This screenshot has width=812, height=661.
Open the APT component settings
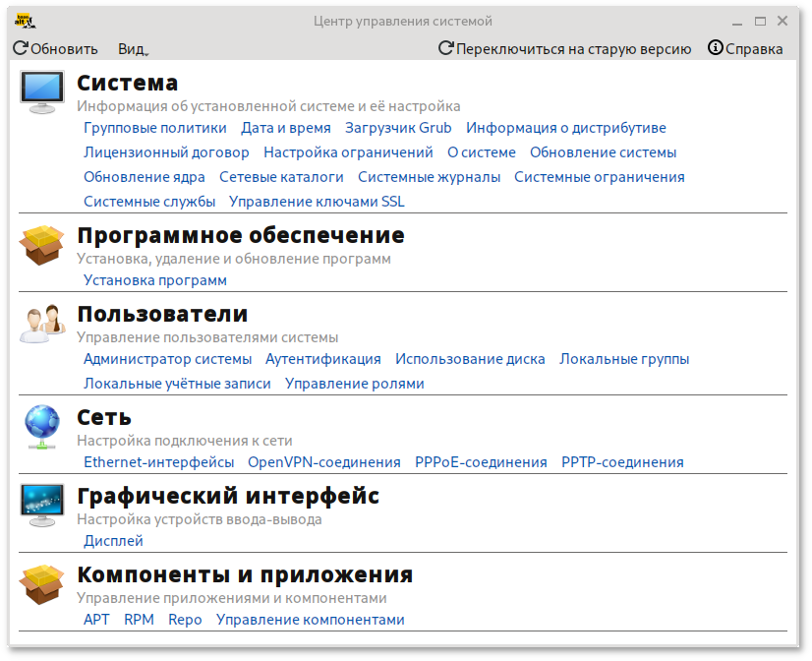[95, 620]
